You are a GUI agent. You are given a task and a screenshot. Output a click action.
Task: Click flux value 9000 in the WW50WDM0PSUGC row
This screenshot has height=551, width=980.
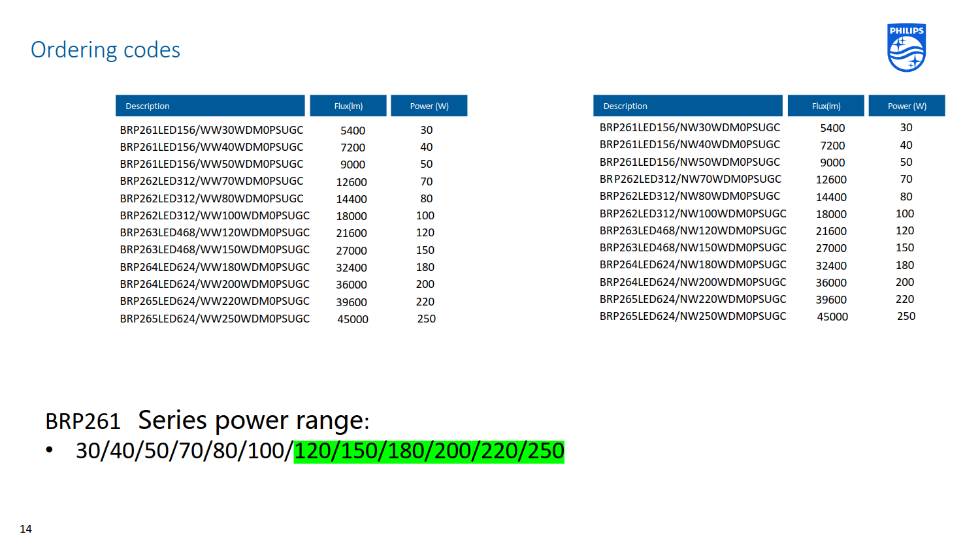click(353, 165)
